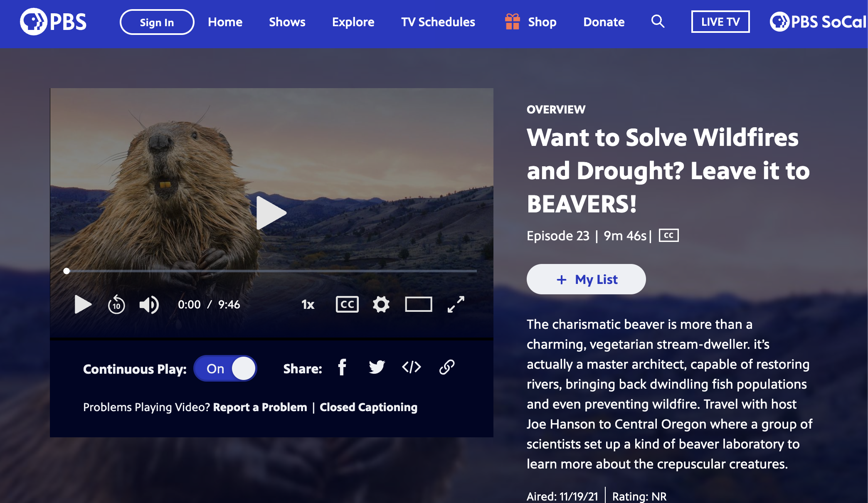Click the video progress bar

[x=271, y=271]
